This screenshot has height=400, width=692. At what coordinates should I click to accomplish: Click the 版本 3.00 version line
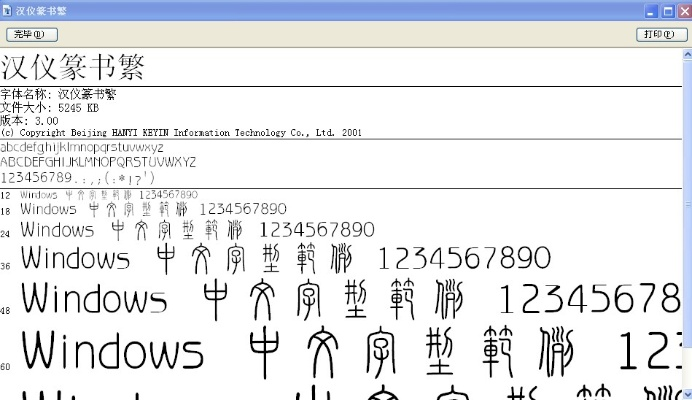[29, 120]
